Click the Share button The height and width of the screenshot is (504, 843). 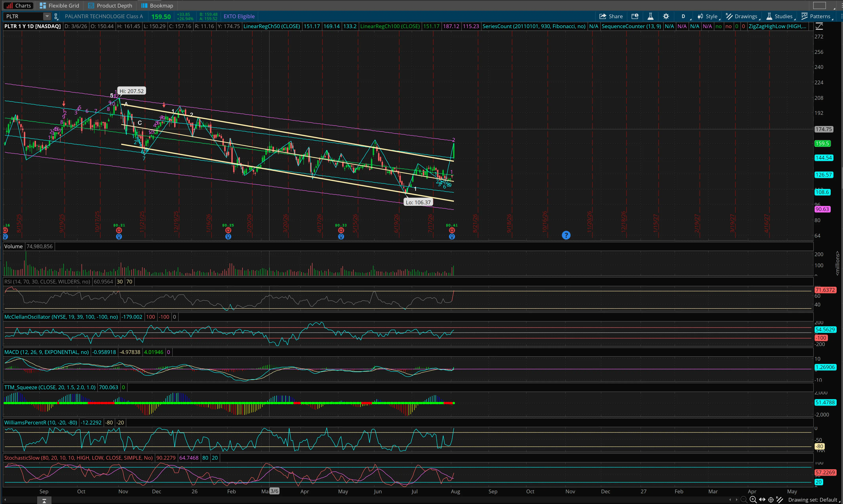pos(611,16)
